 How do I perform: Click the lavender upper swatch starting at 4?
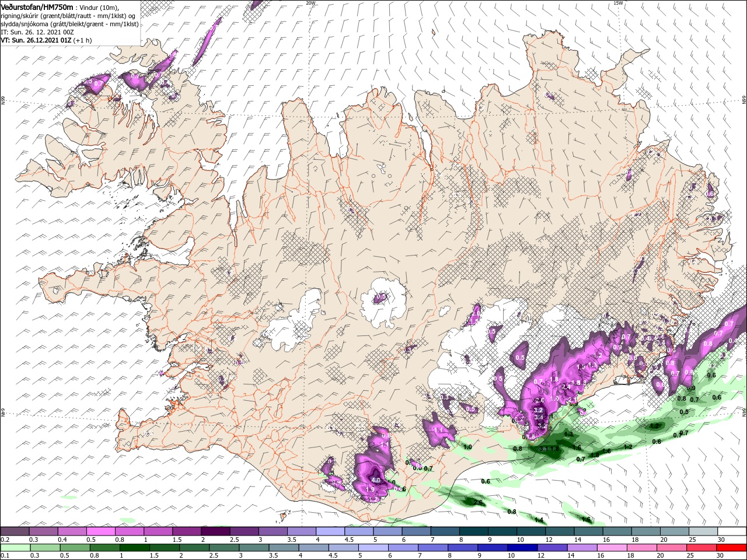(330, 531)
